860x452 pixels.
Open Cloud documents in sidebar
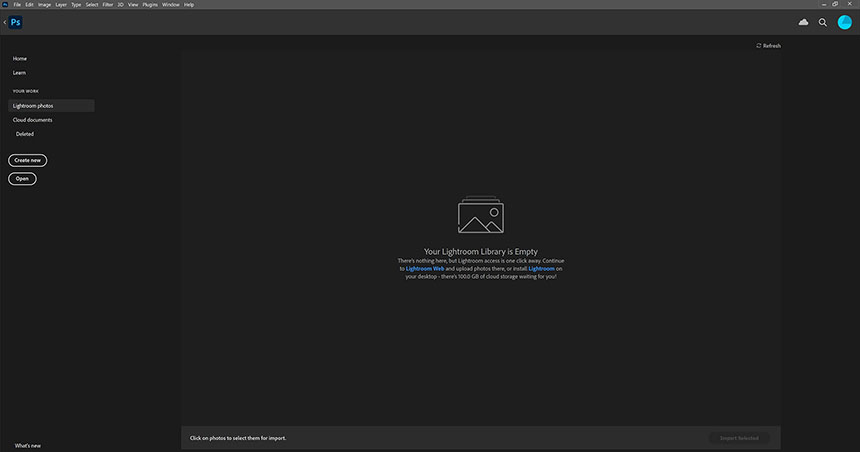(x=32, y=120)
